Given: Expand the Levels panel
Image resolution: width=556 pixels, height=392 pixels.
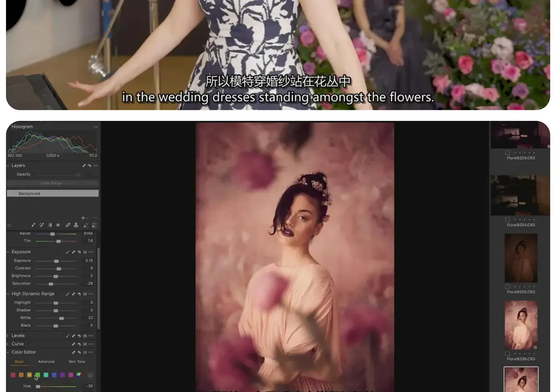Looking at the screenshot, I should pos(8,336).
